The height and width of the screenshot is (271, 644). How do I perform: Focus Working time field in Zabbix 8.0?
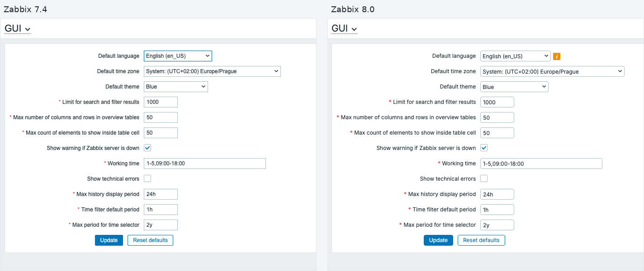[541, 164]
